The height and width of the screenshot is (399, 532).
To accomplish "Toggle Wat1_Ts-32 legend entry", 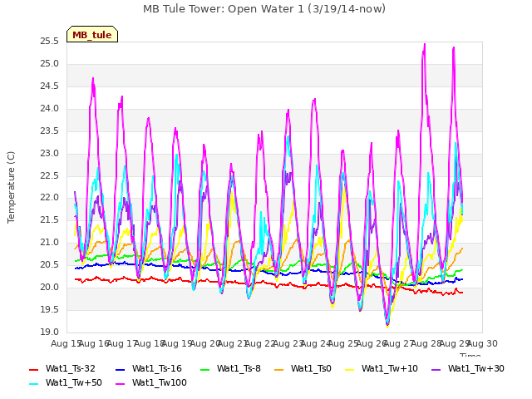I will pyautogui.click(x=62, y=368).
